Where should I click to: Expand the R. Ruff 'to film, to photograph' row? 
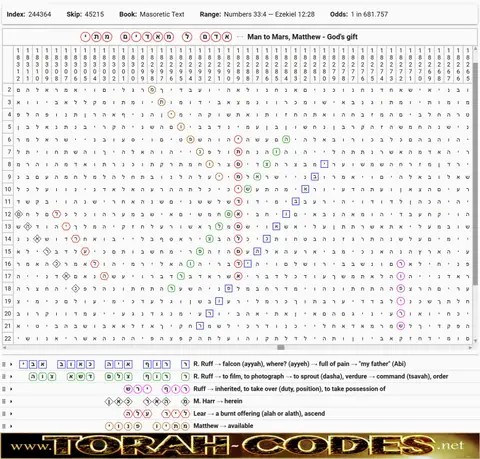pyautogui.click(x=11, y=377)
